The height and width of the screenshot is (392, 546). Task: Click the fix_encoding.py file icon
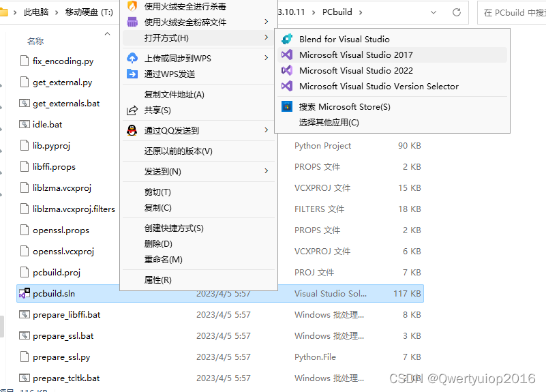point(25,61)
